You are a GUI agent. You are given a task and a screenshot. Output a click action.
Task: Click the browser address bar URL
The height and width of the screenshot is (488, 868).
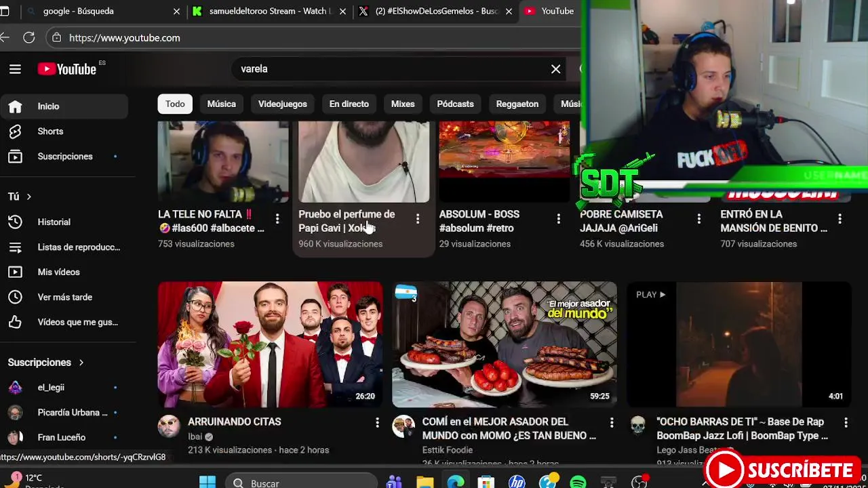(125, 38)
